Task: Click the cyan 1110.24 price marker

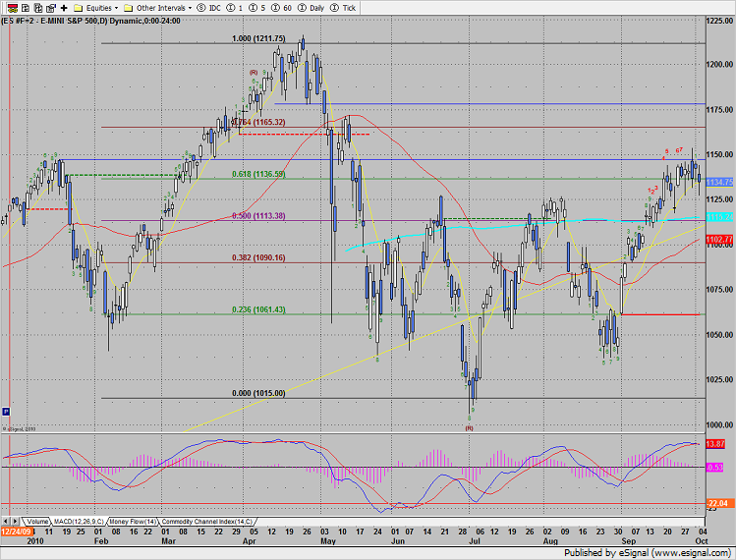Action: click(719, 217)
